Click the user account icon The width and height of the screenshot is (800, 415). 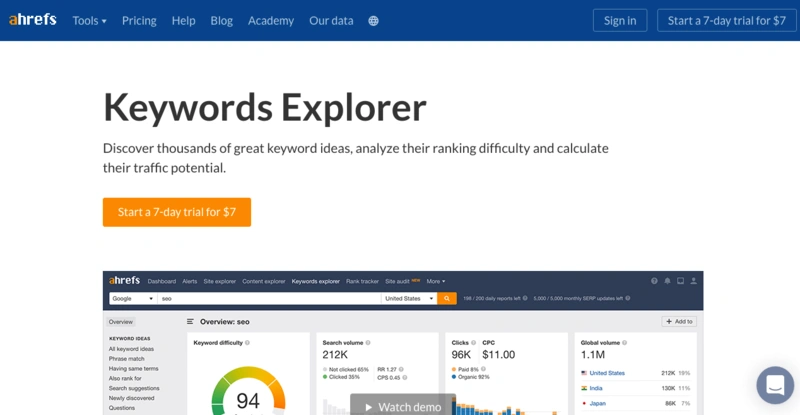coord(693,281)
